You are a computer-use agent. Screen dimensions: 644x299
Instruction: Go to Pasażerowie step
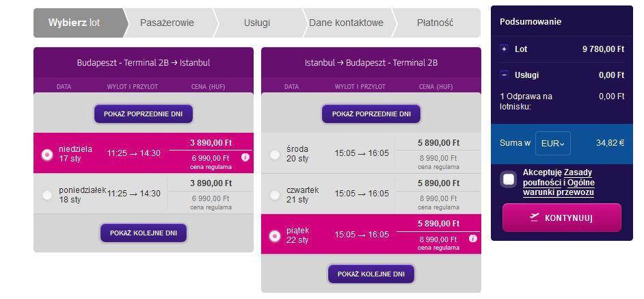point(167,23)
